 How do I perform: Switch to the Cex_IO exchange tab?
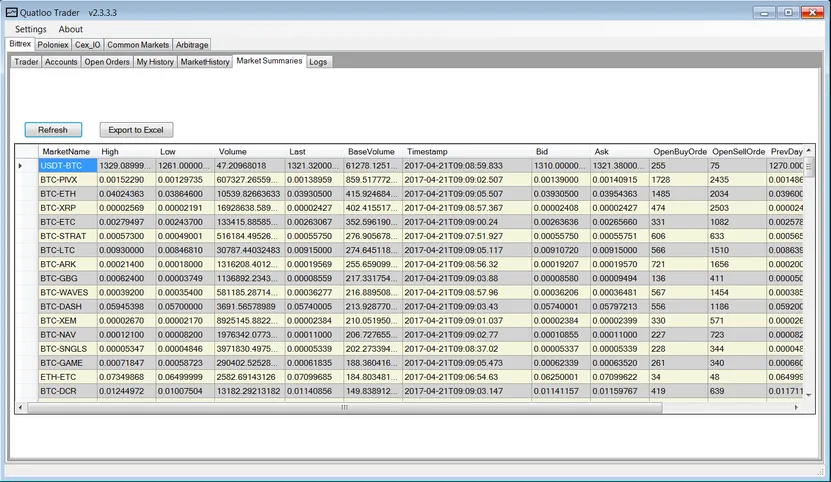pyautogui.click(x=87, y=45)
